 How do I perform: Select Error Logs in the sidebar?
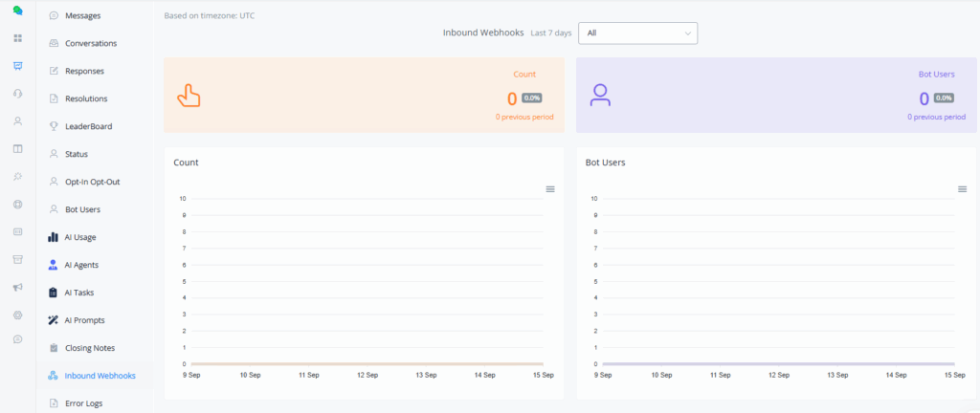tap(84, 403)
